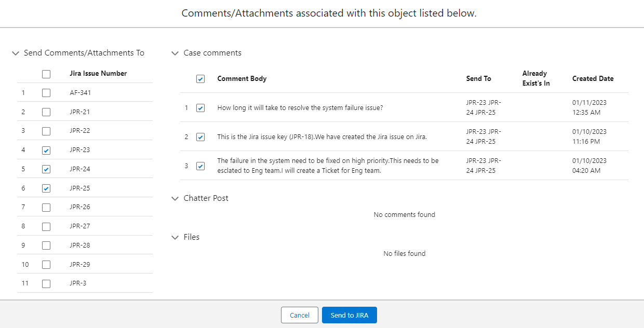Toggle select-all checkbox beside Jira Issue Number
Image resolution: width=644 pixels, height=328 pixels.
click(46, 74)
